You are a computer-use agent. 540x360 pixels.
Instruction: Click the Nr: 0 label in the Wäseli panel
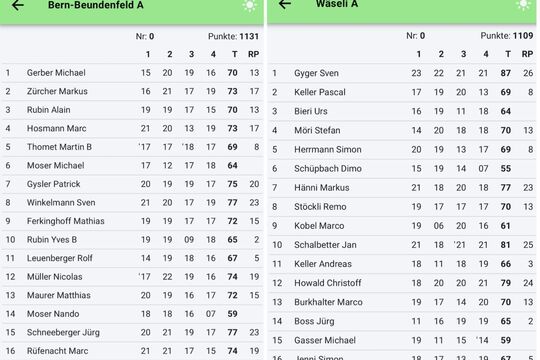415,36
